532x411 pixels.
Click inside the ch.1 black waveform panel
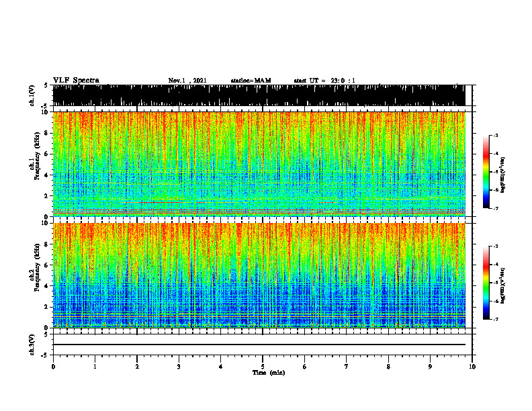click(259, 95)
